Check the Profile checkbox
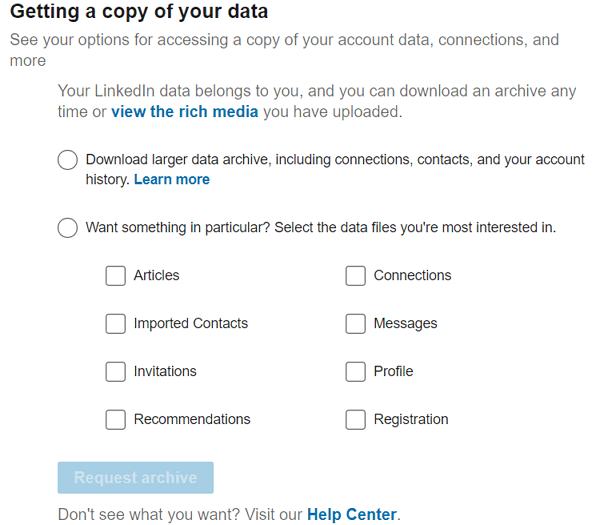 coord(356,372)
